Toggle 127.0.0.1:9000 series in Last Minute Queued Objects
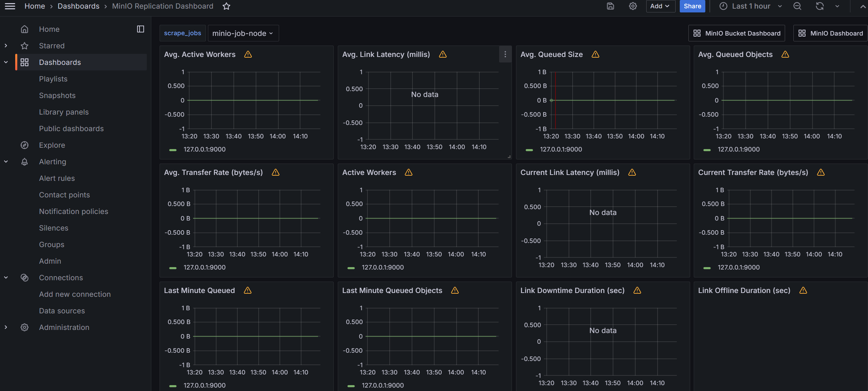The width and height of the screenshot is (868, 391). tap(383, 385)
